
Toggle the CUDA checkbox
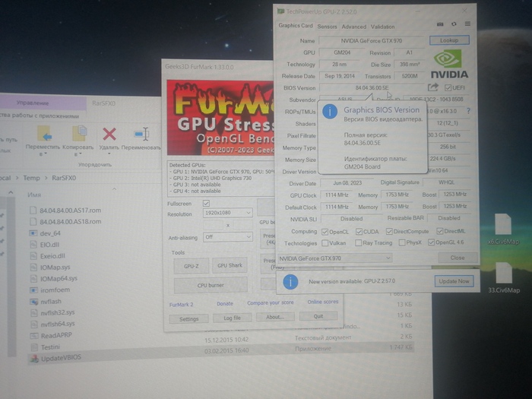click(359, 231)
